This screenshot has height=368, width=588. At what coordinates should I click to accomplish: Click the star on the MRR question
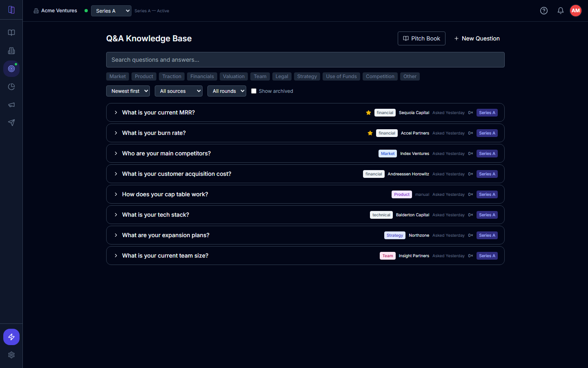368,112
